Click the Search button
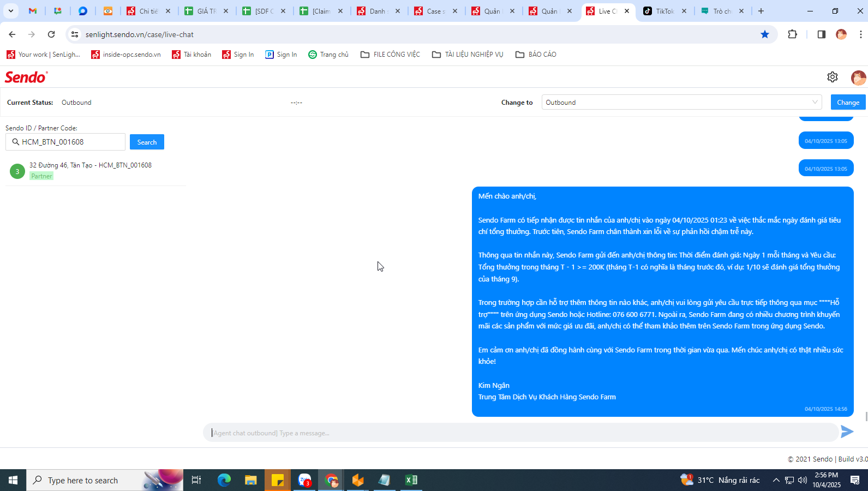 coord(147,142)
